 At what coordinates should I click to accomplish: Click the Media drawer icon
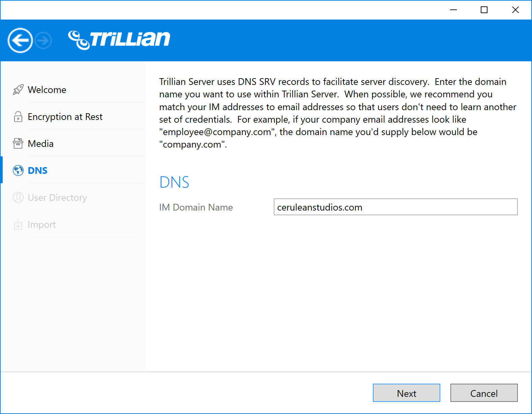18,144
